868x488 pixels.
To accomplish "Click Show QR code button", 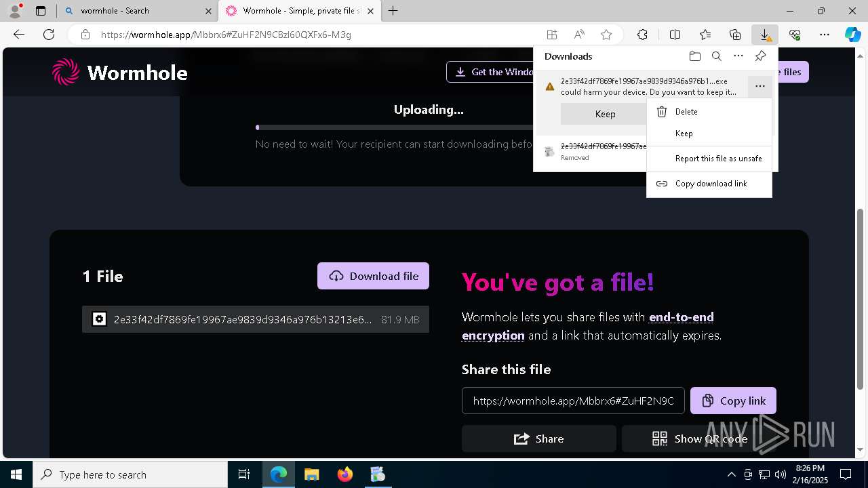I will pyautogui.click(x=699, y=439).
